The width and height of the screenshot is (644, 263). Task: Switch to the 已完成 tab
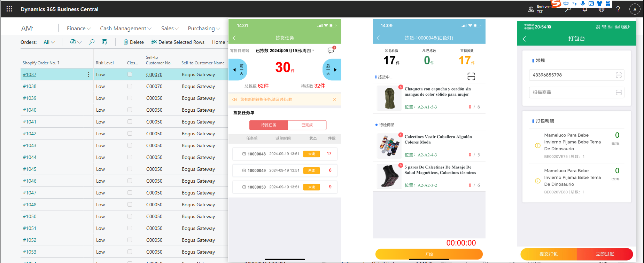coord(307,125)
